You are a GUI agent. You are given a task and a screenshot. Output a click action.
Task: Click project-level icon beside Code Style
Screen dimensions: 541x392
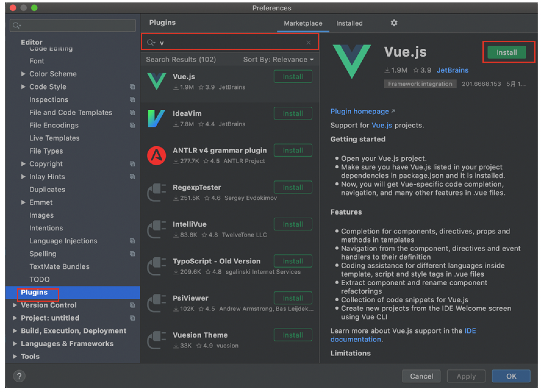132,87
